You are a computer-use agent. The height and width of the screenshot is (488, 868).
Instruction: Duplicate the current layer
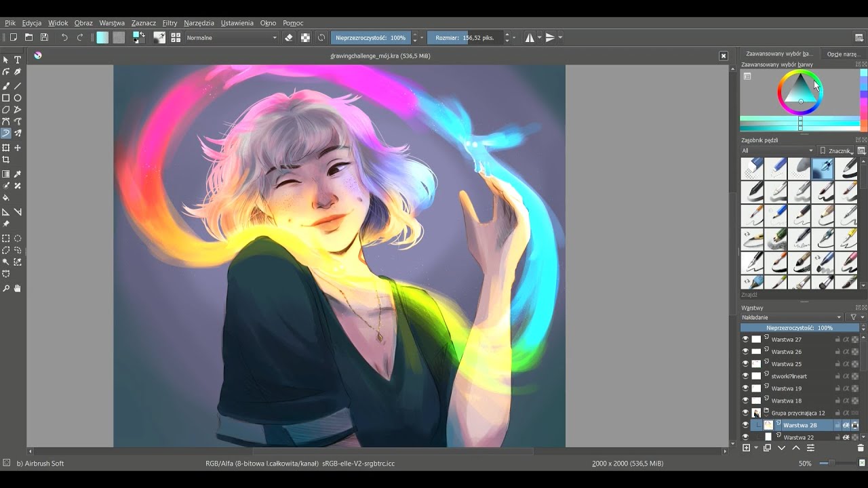click(767, 448)
